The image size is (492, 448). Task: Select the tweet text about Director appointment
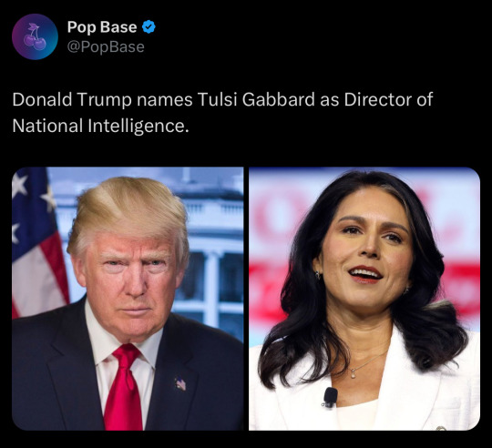pyautogui.click(x=222, y=113)
